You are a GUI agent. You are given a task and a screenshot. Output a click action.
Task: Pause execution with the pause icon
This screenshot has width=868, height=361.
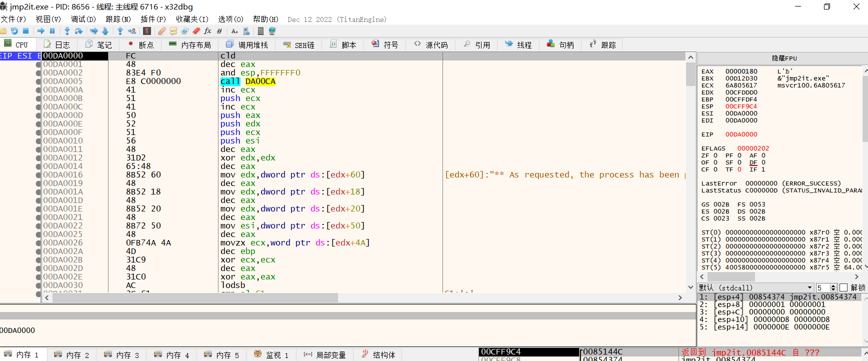click(52, 31)
